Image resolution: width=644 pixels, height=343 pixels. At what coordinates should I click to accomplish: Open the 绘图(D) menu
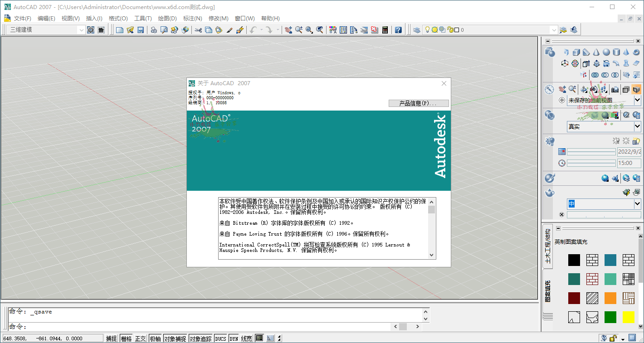pyautogui.click(x=167, y=19)
